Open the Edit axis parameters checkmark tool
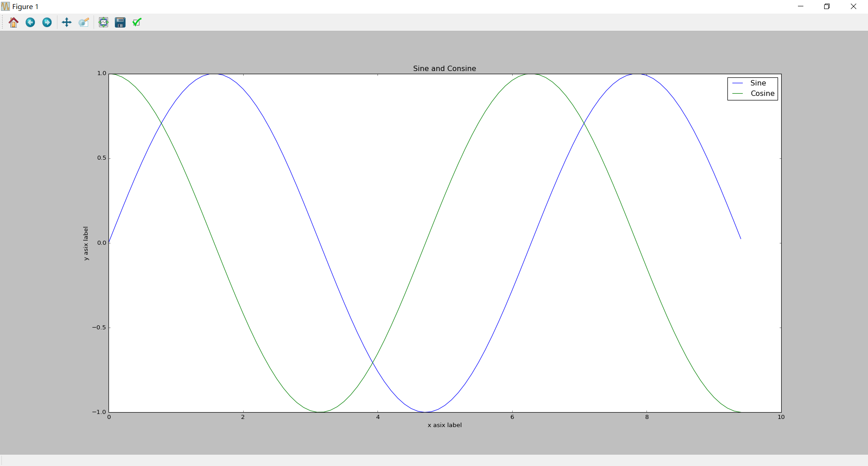This screenshot has width=868, height=466. click(x=137, y=22)
